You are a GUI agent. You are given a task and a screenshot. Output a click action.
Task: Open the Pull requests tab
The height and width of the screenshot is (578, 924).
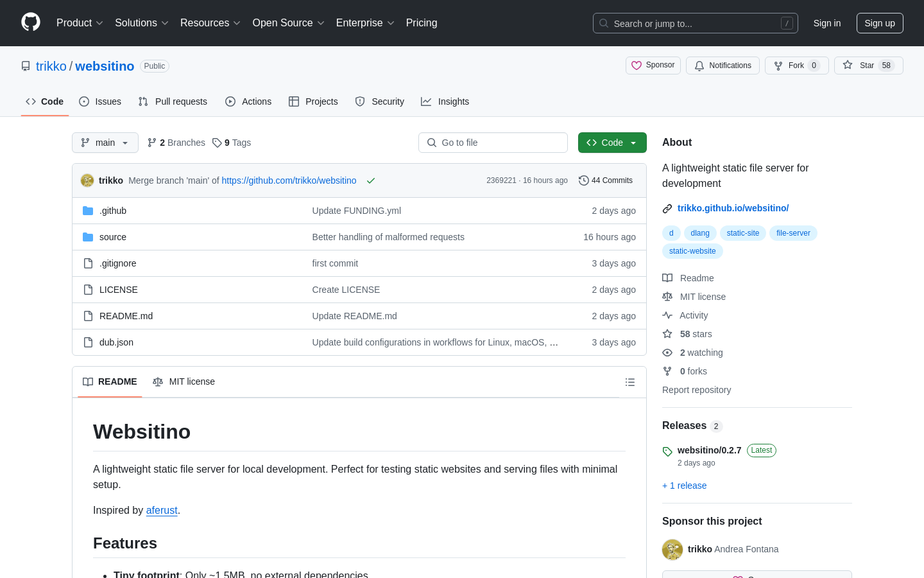(173, 101)
